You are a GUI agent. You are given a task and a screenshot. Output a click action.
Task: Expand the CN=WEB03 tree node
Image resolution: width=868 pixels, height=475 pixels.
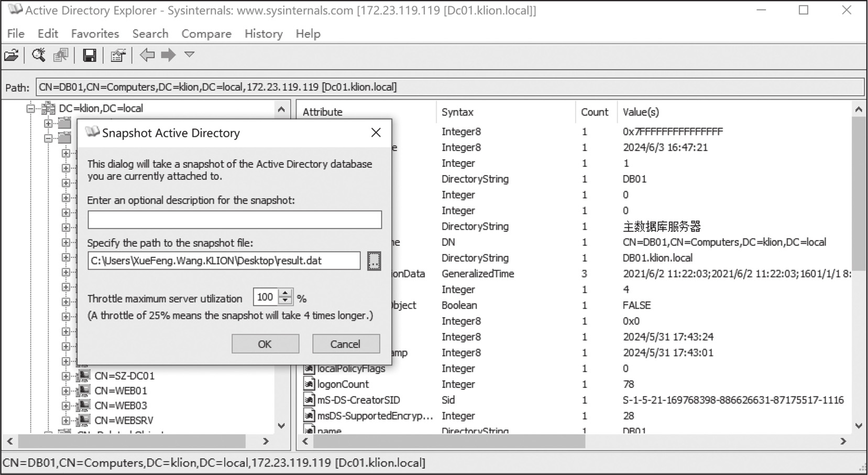(x=65, y=405)
